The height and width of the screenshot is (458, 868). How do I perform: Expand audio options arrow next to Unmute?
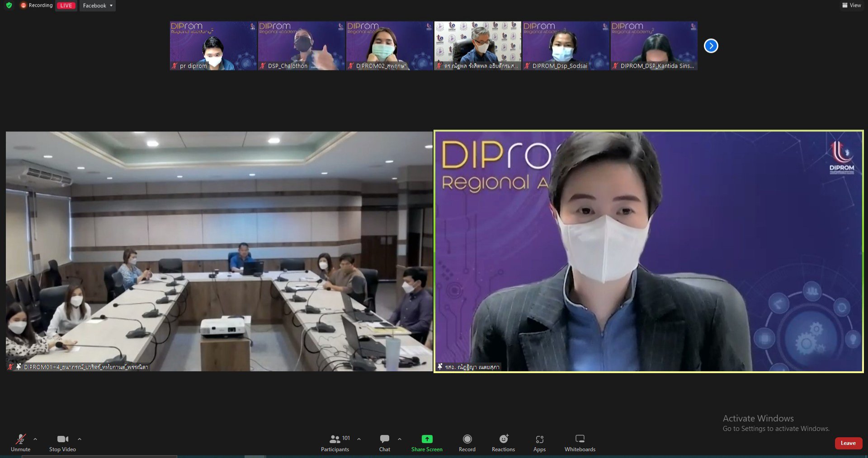[x=35, y=439]
